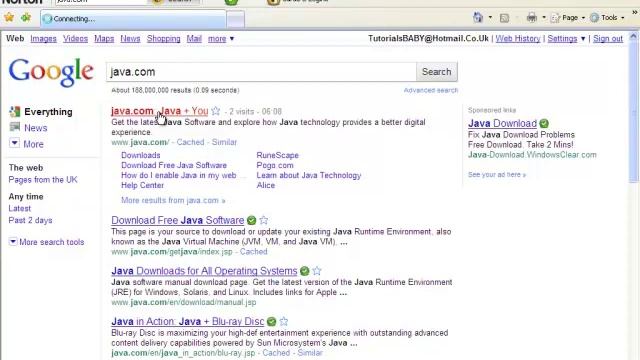The width and height of the screenshot is (640, 360).
Task: Open the RuneScape sitelink
Action: (278, 155)
